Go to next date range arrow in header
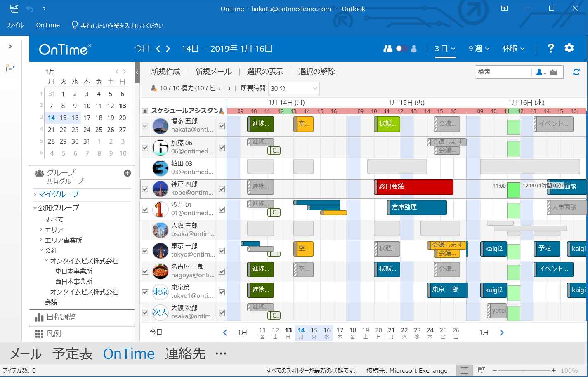 coord(168,49)
